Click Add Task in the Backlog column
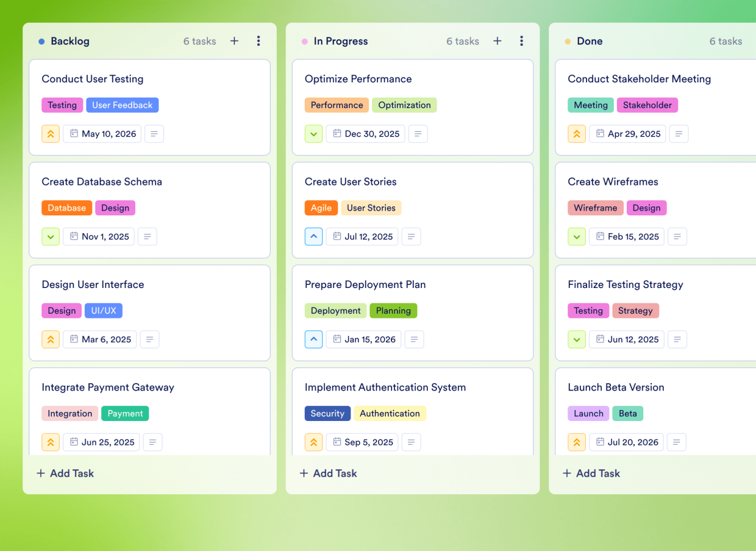 [x=65, y=473]
